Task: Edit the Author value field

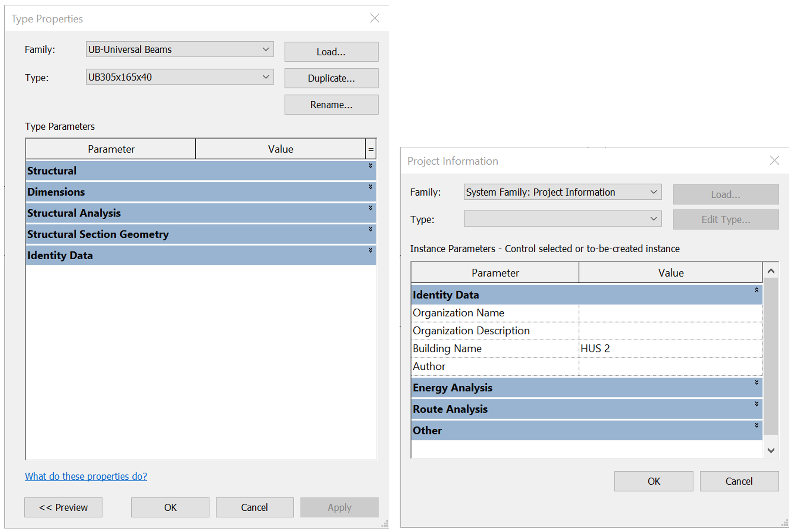Action: [670, 366]
